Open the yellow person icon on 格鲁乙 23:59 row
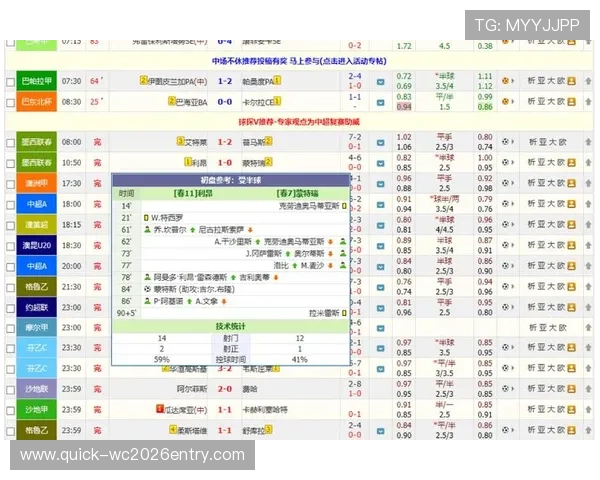The width and height of the screenshot is (600, 480). click(x=572, y=430)
